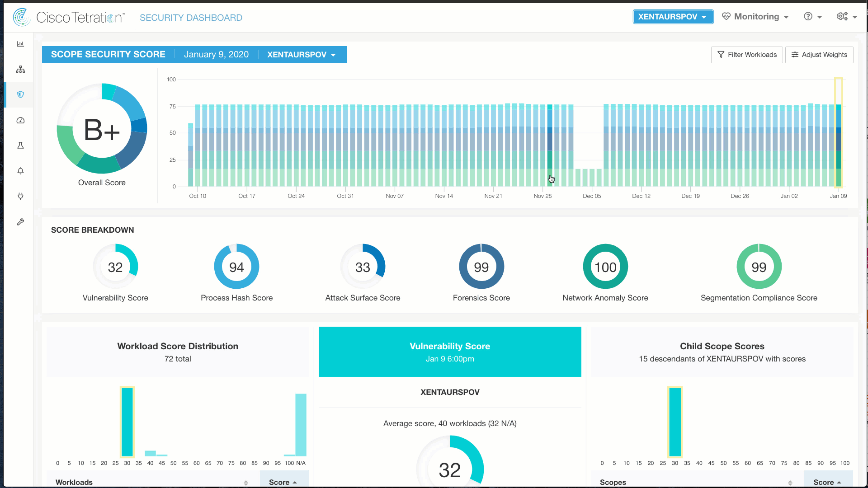Click the Filter Workloads button

click(746, 55)
